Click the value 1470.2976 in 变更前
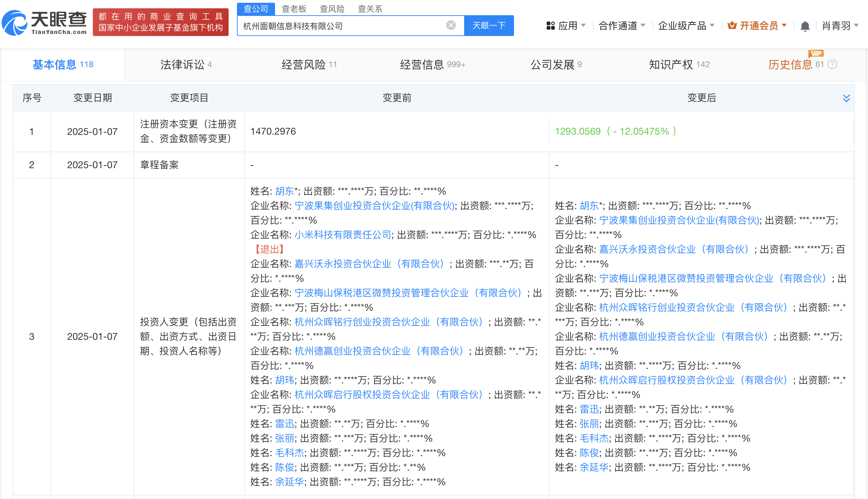 (273, 131)
